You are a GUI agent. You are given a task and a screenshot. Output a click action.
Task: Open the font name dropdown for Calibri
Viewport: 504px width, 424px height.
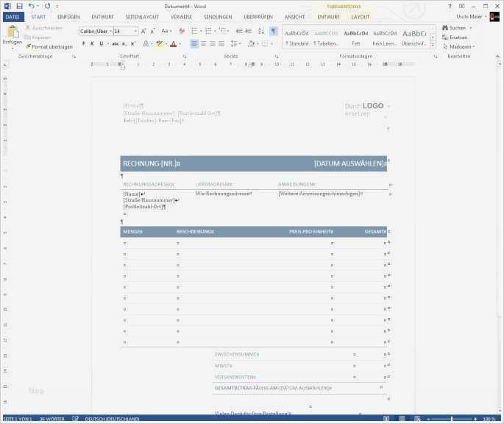pos(110,31)
